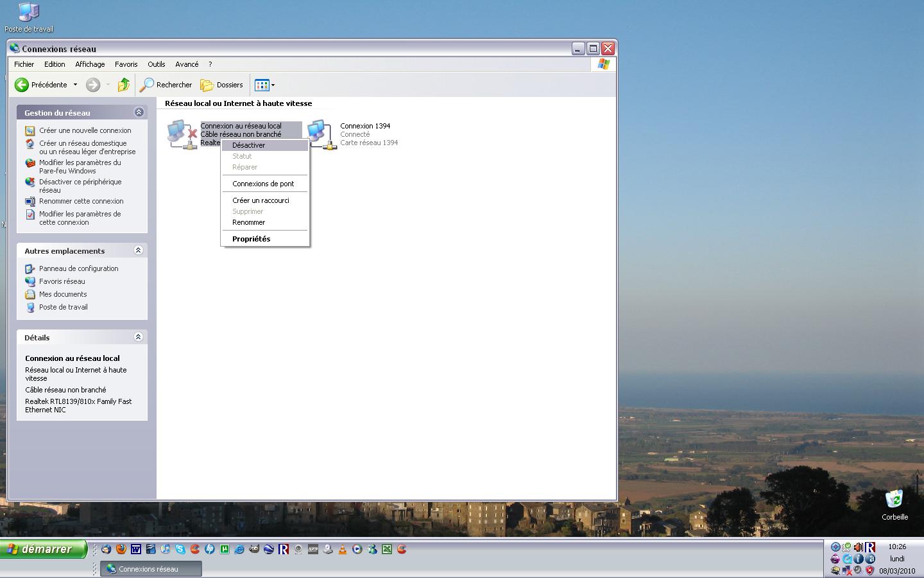Click the green Précédente back arrow icon
This screenshot has width=924, height=578.
tap(22, 85)
